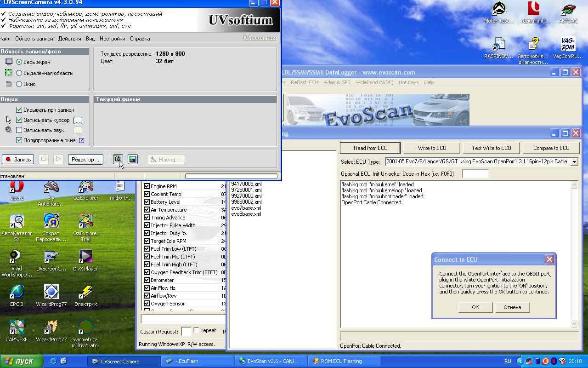Click Отмена in Connect to ECU dialog

pyautogui.click(x=512, y=307)
